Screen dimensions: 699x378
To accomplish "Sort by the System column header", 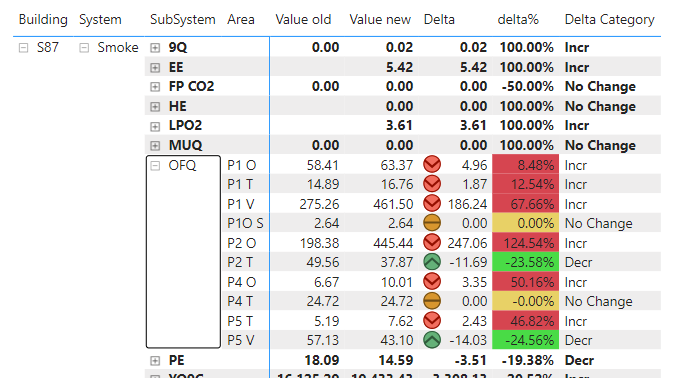I will [100, 20].
